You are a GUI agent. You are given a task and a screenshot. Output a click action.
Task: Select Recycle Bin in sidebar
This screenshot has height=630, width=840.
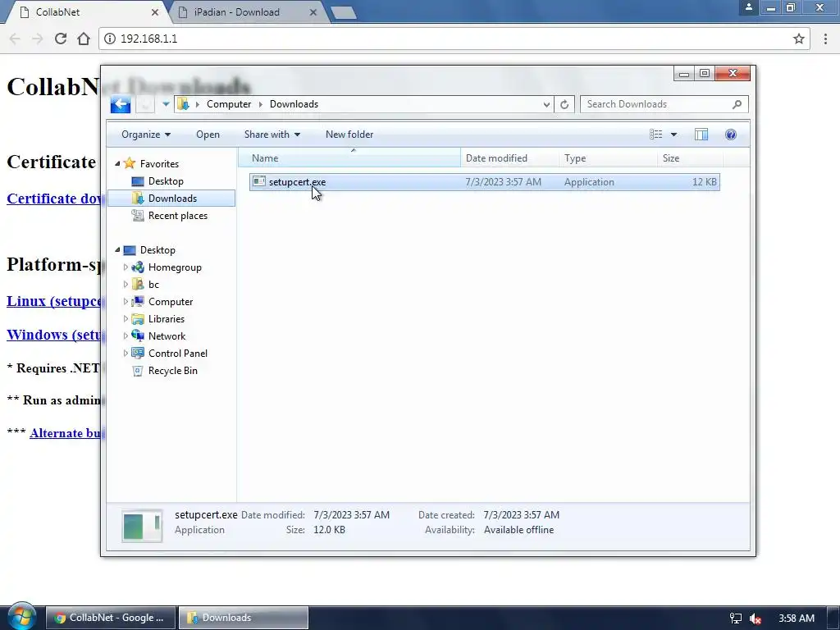click(172, 371)
